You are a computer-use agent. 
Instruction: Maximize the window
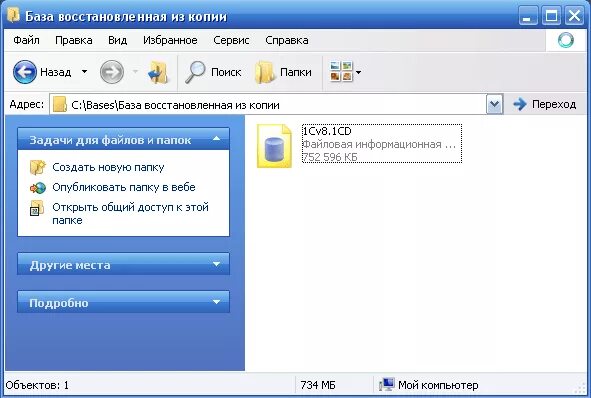pos(551,16)
